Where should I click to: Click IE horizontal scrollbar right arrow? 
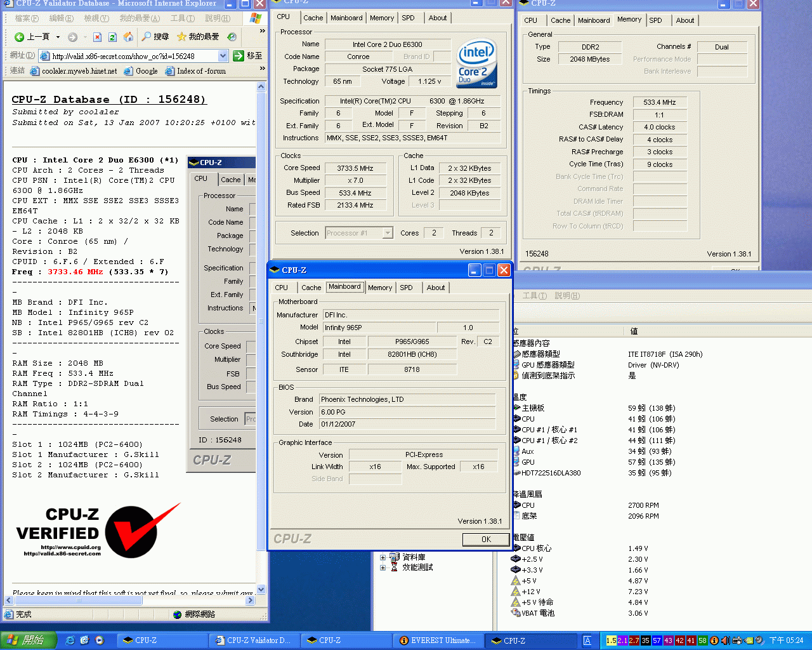[251, 600]
